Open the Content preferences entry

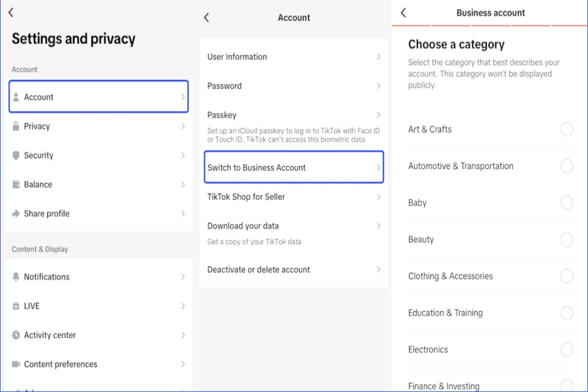(99, 365)
